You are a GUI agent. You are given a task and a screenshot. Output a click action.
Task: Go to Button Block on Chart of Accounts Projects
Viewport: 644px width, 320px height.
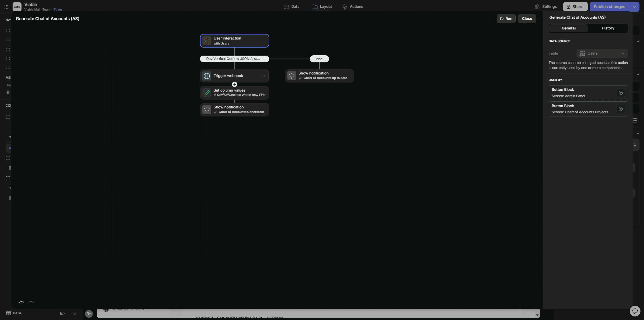point(621,109)
